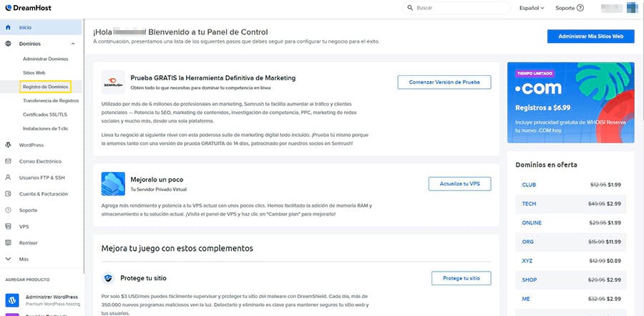
Task: Click the WordPress icon in sidebar
Action: click(x=8, y=145)
